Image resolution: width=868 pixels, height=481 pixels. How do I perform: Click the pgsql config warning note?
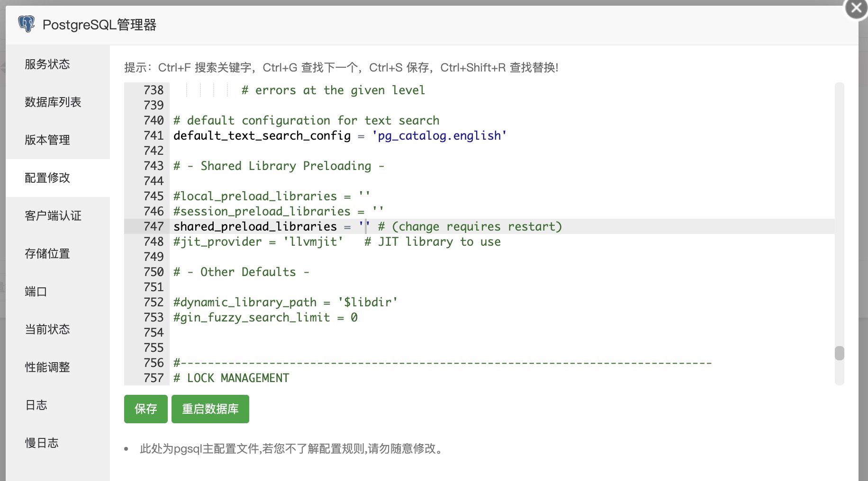(x=293, y=449)
